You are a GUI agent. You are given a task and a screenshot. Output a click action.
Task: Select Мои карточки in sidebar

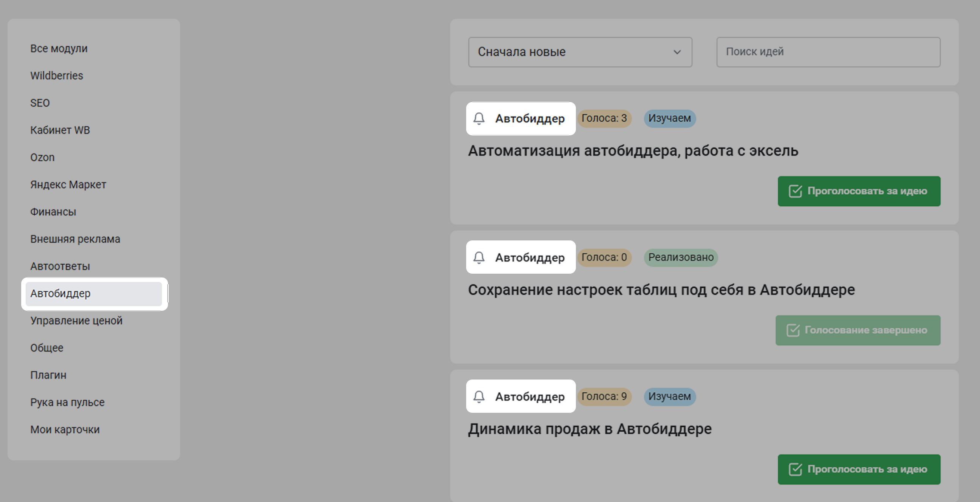click(65, 429)
